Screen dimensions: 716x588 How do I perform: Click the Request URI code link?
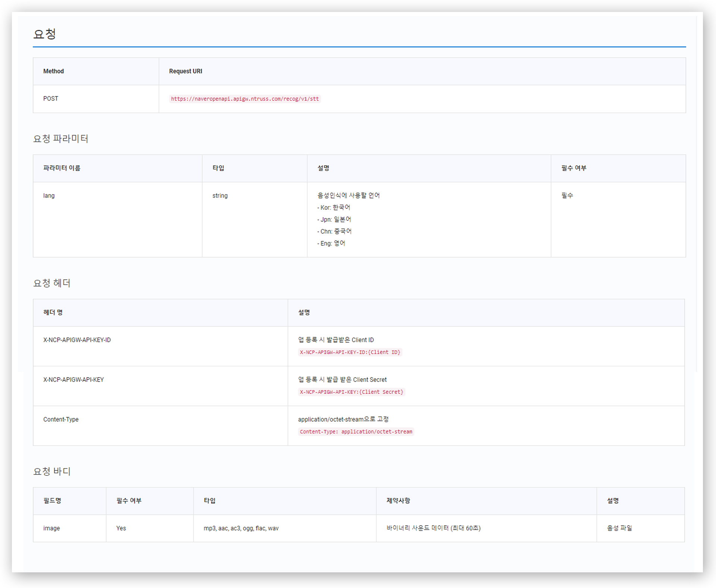click(x=245, y=99)
